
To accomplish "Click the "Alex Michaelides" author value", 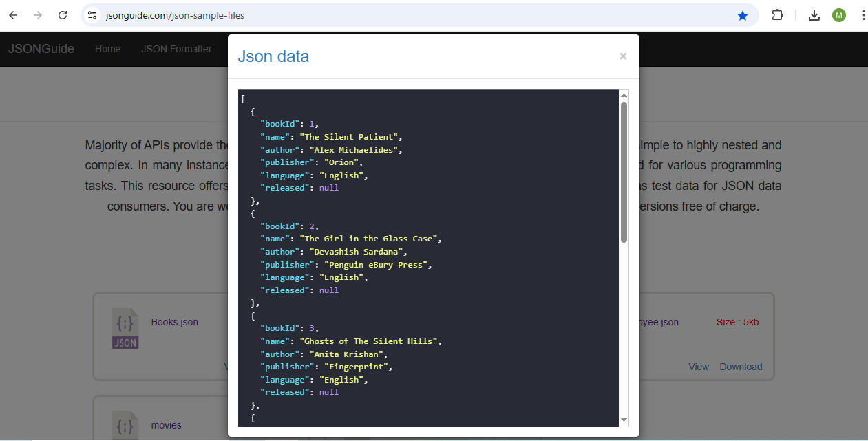I will point(355,149).
